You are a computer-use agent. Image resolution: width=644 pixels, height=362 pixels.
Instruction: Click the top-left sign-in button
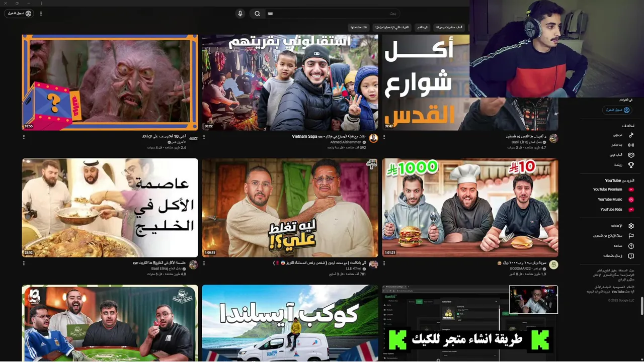tap(19, 14)
